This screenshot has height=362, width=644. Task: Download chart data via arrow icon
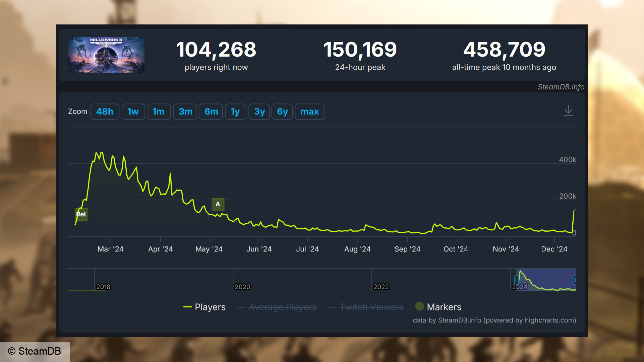coord(569,111)
